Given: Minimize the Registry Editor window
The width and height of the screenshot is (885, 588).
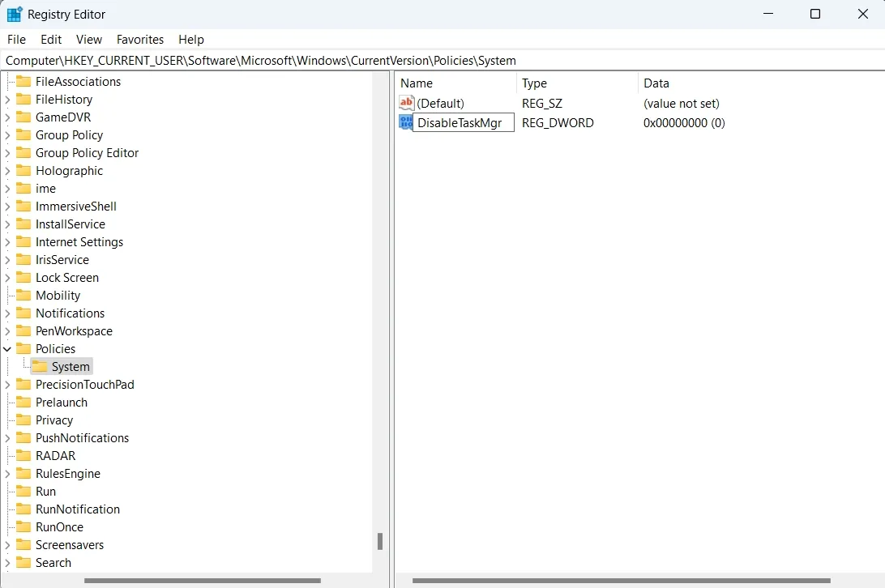Looking at the screenshot, I should click(x=768, y=14).
